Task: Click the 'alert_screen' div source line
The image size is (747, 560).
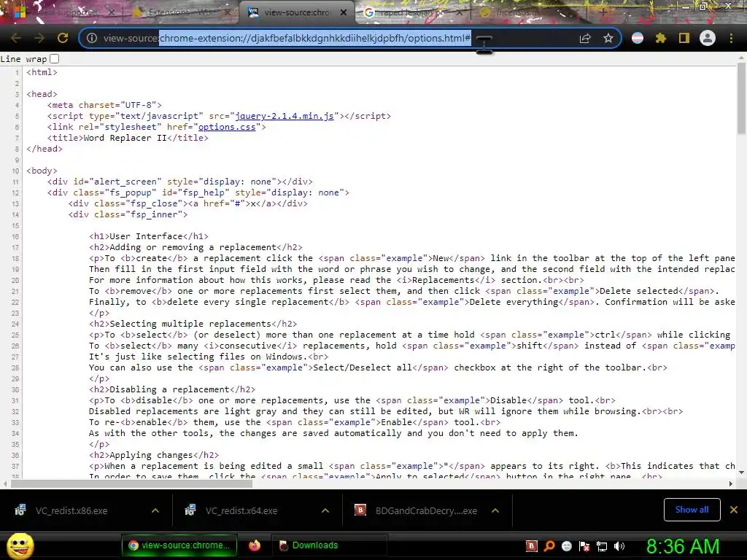Action: pyautogui.click(x=180, y=182)
